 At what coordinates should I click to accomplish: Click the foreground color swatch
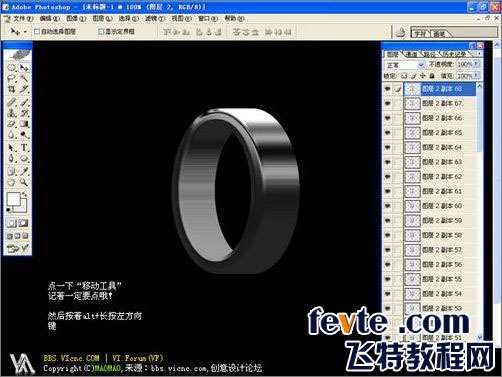(x=13, y=199)
